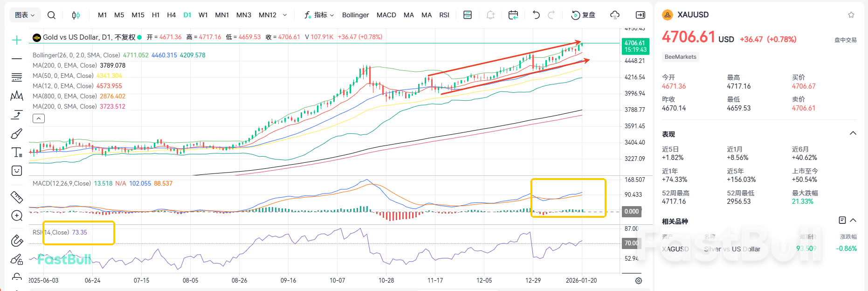Open chart settings gear at bottom right
Image resolution: width=868 pixels, height=291 pixels.
(x=639, y=281)
